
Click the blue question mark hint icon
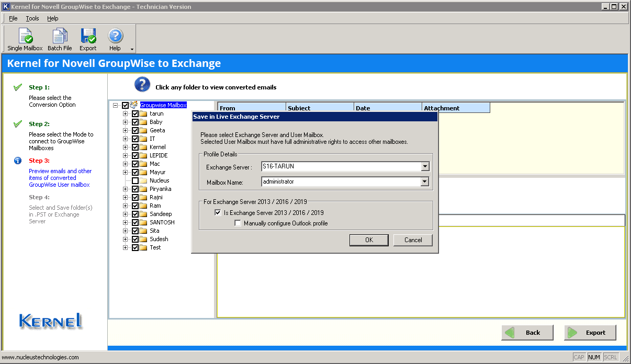pos(142,84)
